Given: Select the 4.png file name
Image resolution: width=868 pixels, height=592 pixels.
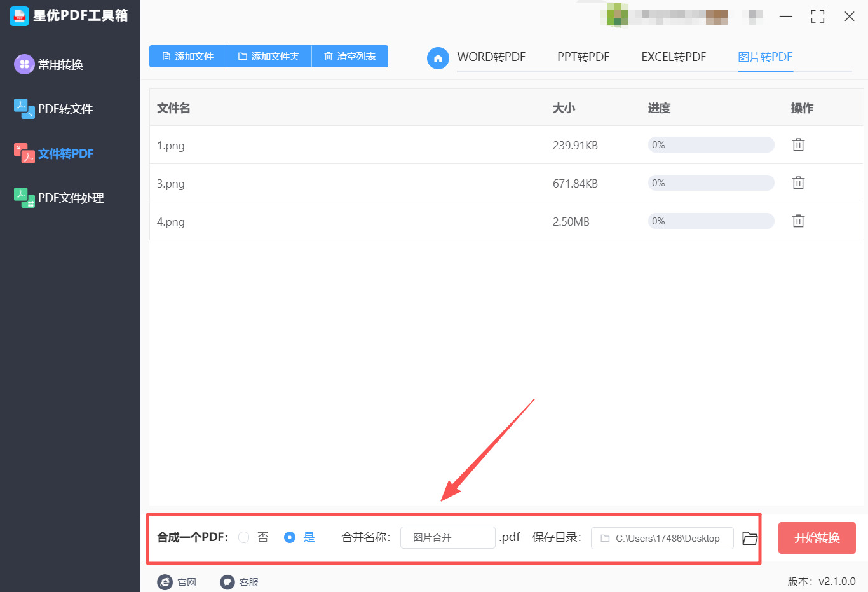Looking at the screenshot, I should (171, 222).
